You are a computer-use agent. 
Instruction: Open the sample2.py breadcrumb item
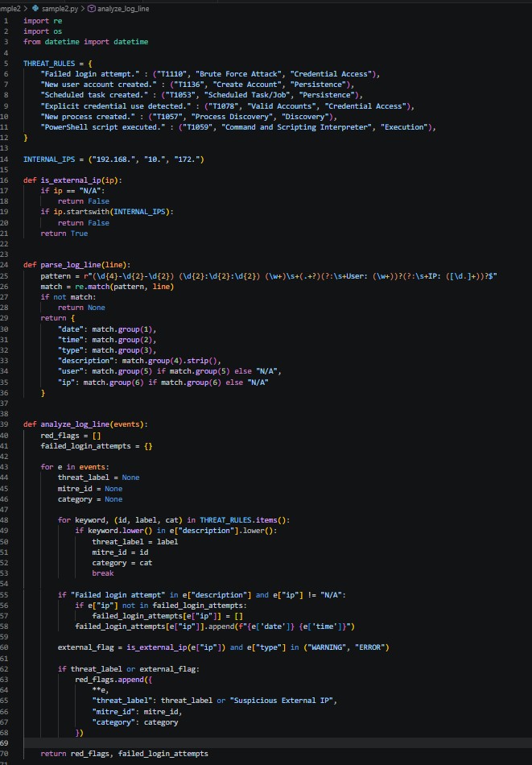(60, 9)
